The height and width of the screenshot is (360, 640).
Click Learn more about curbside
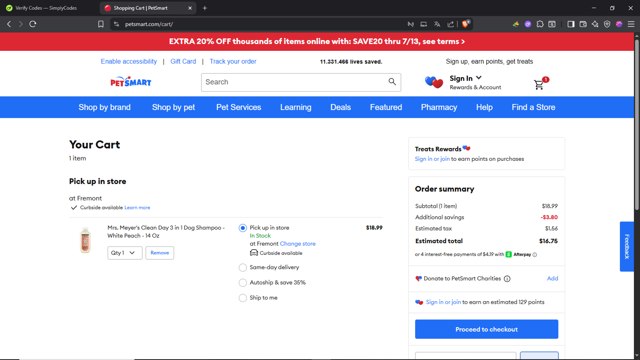(137, 207)
